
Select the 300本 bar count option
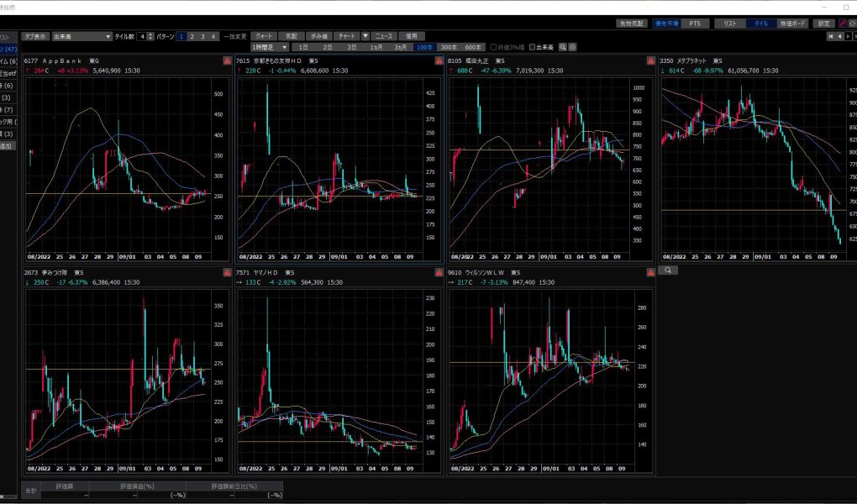click(x=449, y=47)
